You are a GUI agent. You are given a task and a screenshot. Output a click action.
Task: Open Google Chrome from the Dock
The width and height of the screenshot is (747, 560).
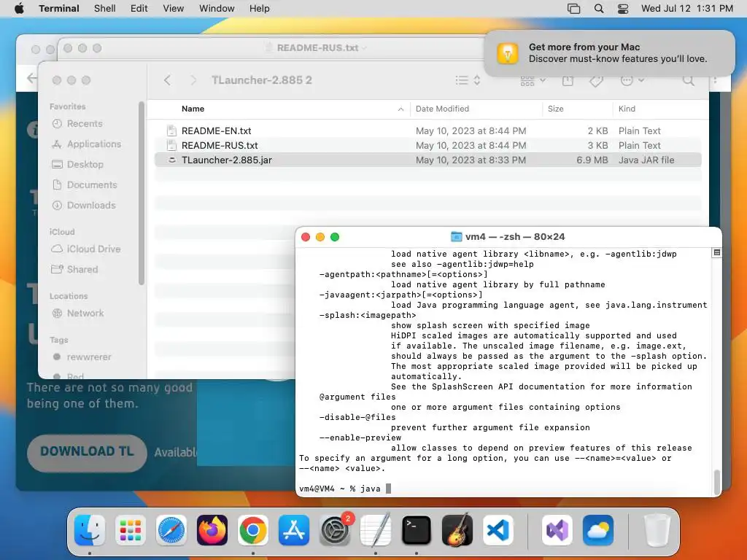(253, 530)
